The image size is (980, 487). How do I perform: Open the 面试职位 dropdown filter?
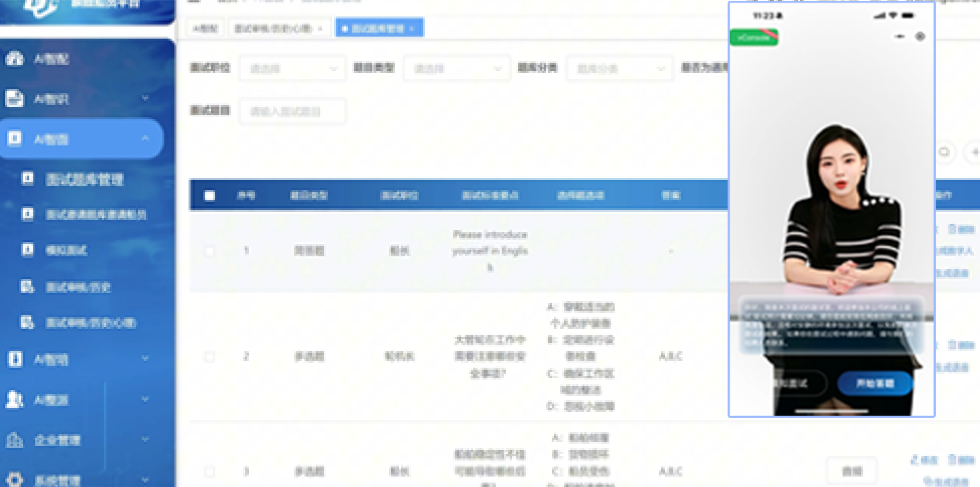tap(293, 68)
